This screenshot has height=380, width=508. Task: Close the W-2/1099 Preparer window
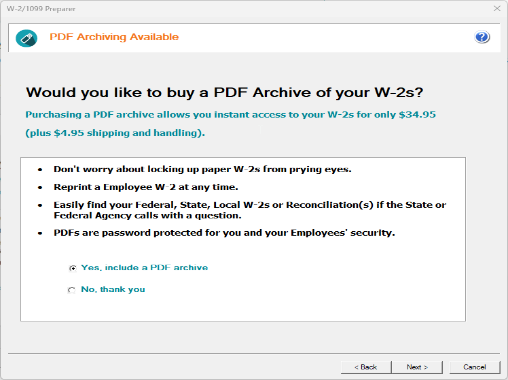497,8
